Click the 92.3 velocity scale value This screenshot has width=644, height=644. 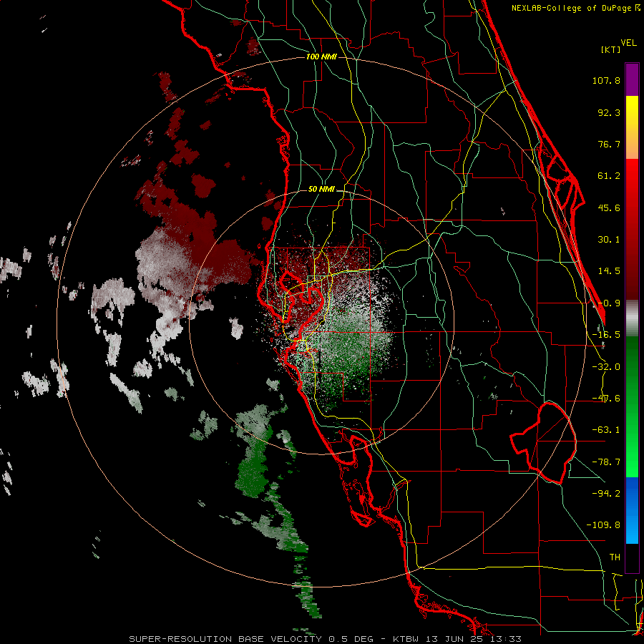coord(609,112)
